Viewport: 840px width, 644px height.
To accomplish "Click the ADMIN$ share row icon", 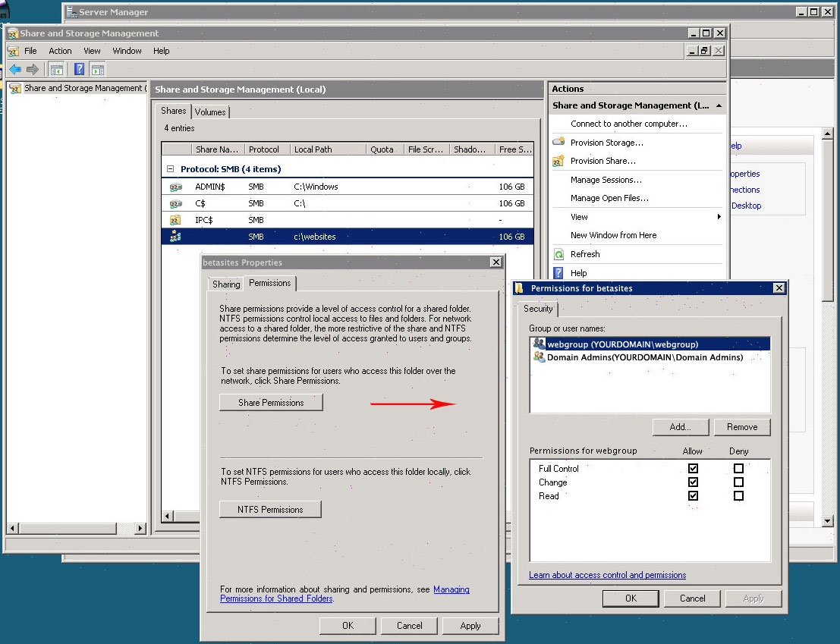I will (x=176, y=187).
